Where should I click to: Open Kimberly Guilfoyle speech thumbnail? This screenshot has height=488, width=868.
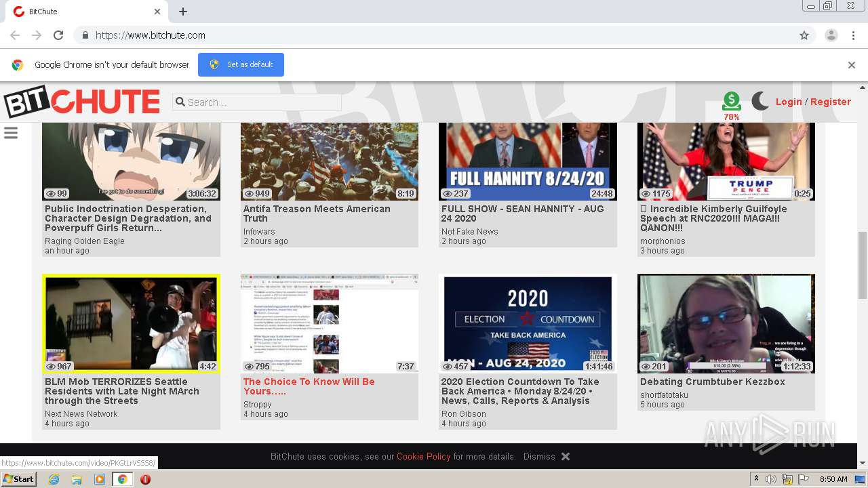[726, 161]
